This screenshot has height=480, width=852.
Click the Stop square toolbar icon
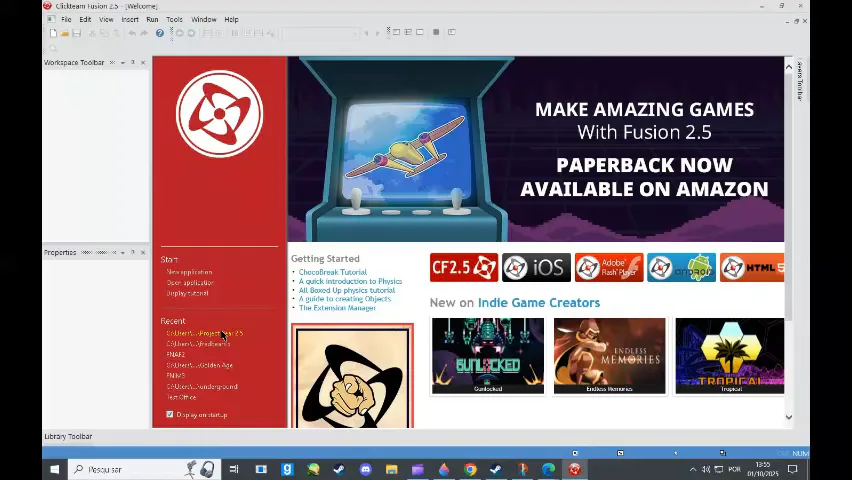coord(436,32)
